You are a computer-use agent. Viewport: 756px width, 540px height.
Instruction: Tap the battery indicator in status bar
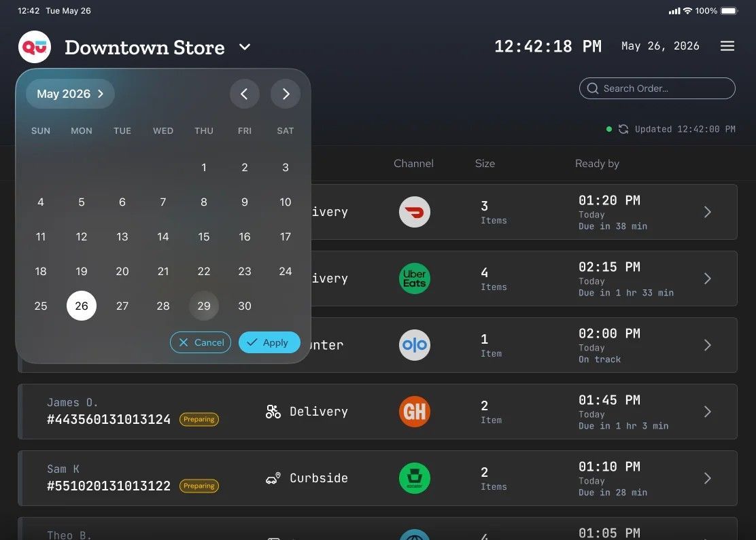pos(729,11)
